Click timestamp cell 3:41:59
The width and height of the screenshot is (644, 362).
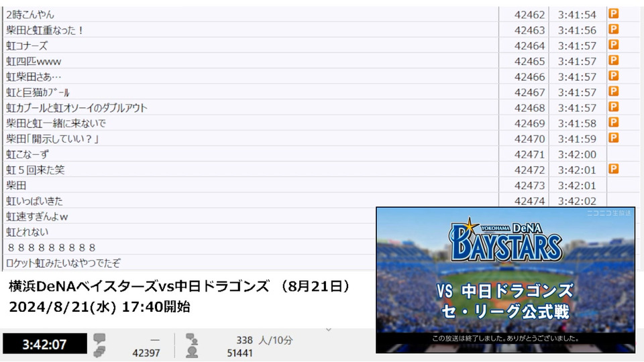[578, 139]
